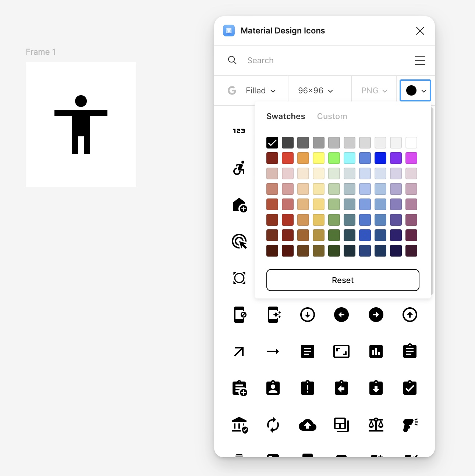Choose the white swatch

pyautogui.click(x=411, y=143)
